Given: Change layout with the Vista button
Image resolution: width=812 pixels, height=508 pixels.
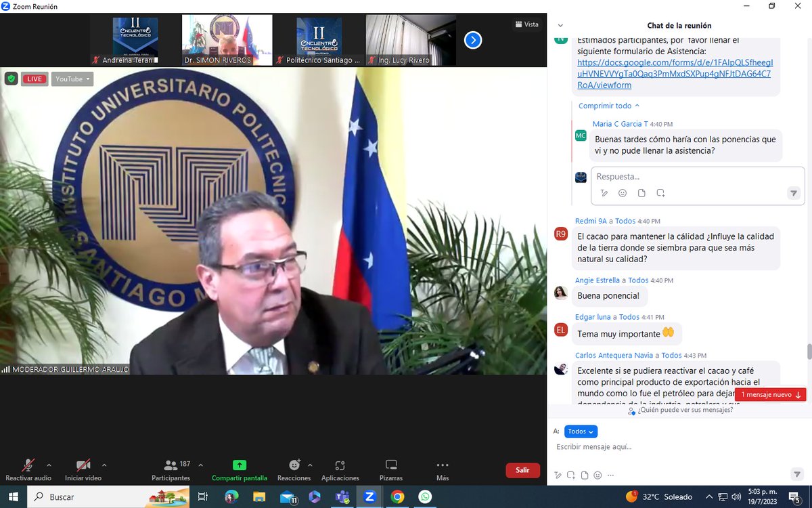Looking at the screenshot, I should [x=527, y=24].
